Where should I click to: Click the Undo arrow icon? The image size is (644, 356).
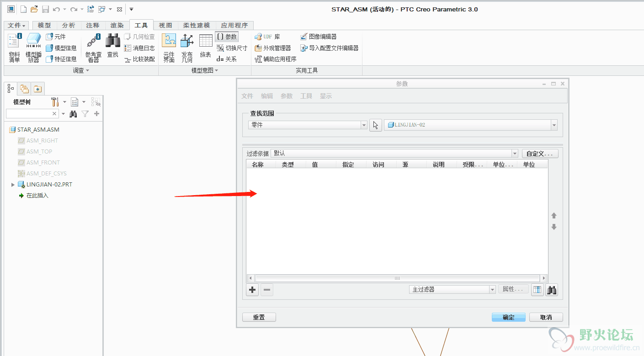pos(56,9)
